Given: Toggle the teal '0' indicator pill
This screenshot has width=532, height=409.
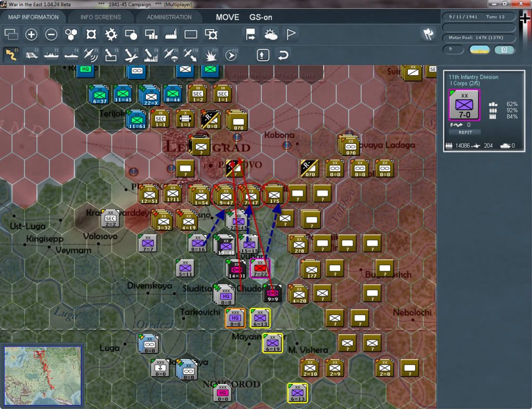Looking at the screenshot, I should point(504,50).
